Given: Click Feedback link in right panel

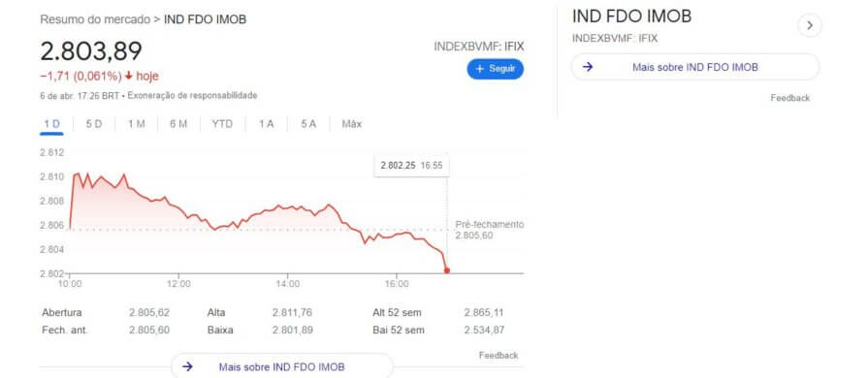Looking at the screenshot, I should (x=790, y=98).
